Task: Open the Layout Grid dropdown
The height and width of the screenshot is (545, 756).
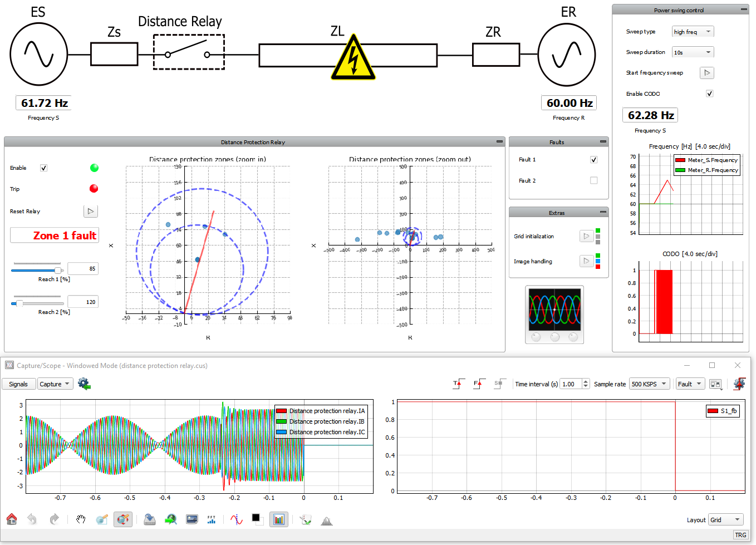Action: (725, 520)
